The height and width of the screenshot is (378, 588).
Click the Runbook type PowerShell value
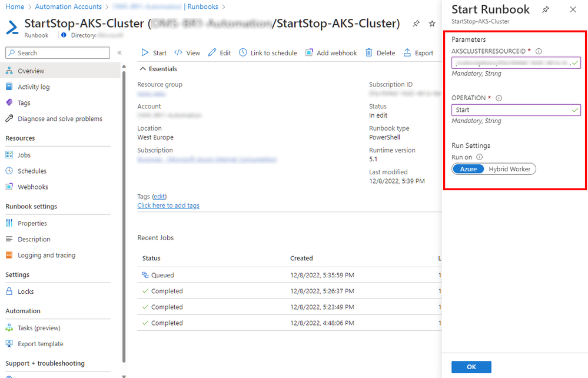click(384, 137)
